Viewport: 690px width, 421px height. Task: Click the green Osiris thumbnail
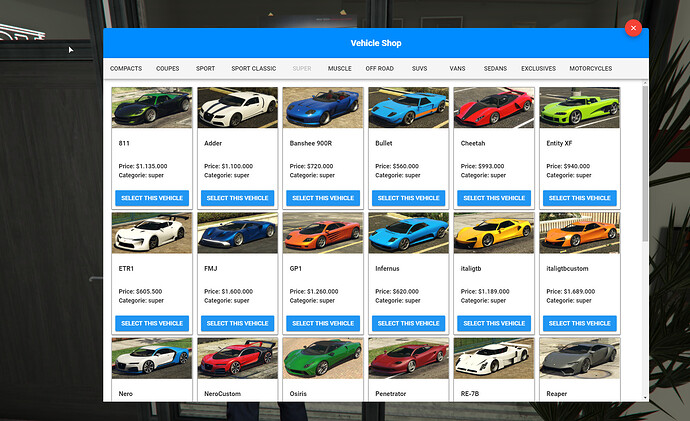pos(323,357)
